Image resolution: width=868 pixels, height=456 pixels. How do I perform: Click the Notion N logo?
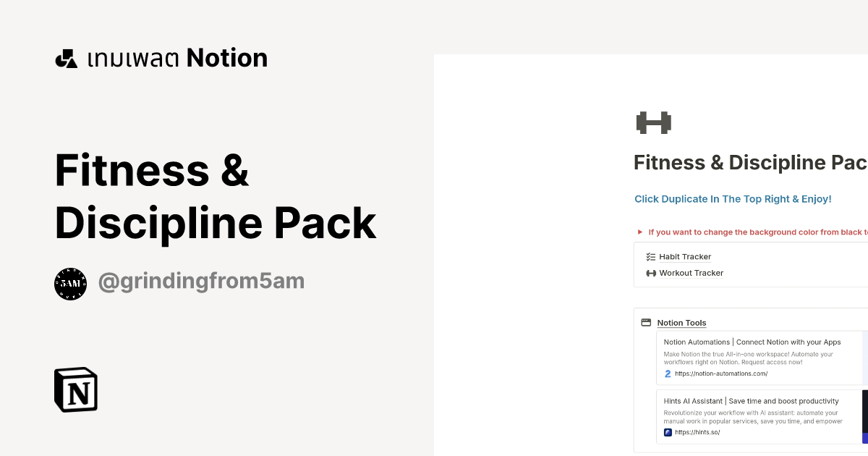[x=75, y=389]
